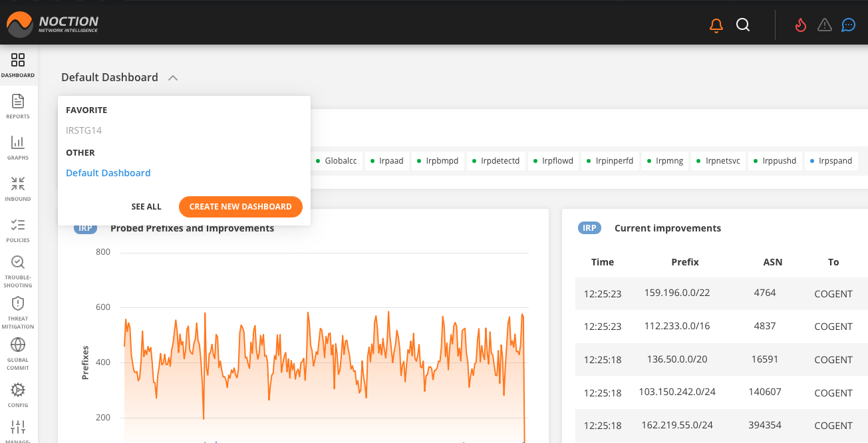Click the notifications bell icon
Viewport: 868px width, 443px height.
click(x=716, y=25)
